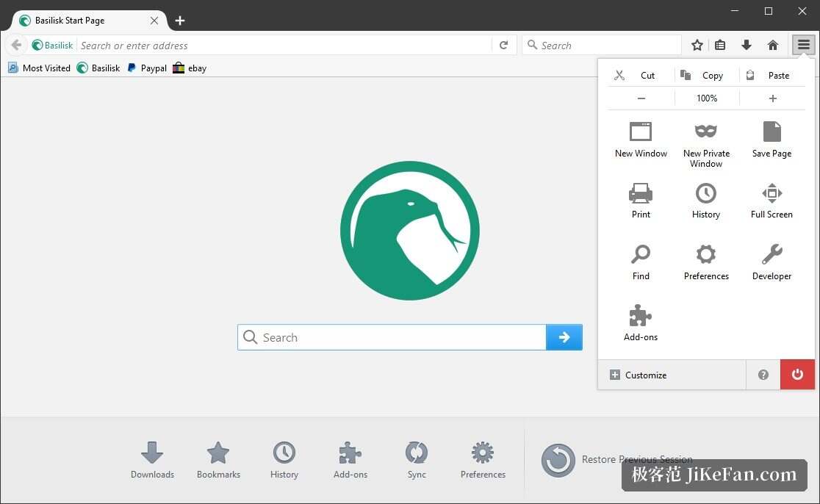Open the hamburger menu button
This screenshot has width=820, height=504.
coord(803,45)
